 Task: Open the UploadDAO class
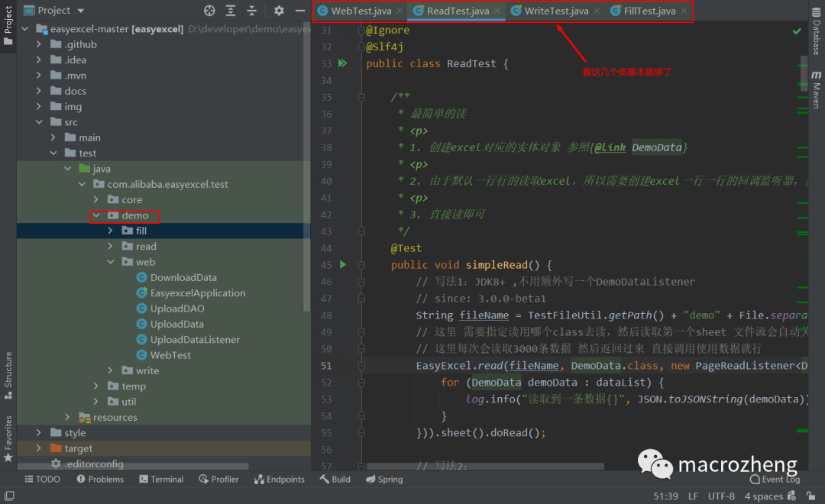(177, 309)
